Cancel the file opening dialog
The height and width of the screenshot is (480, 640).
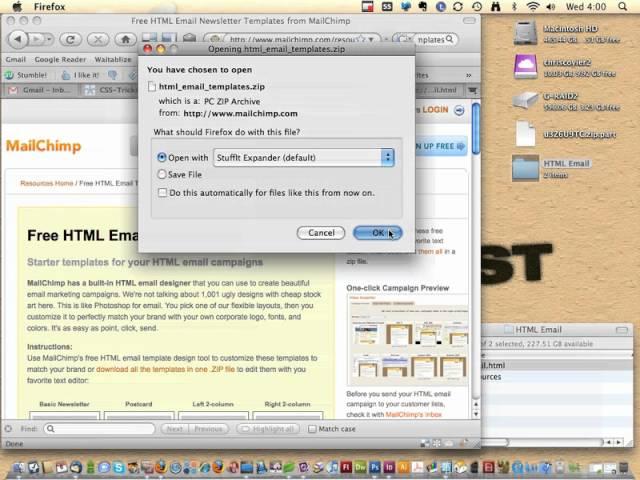(x=321, y=233)
